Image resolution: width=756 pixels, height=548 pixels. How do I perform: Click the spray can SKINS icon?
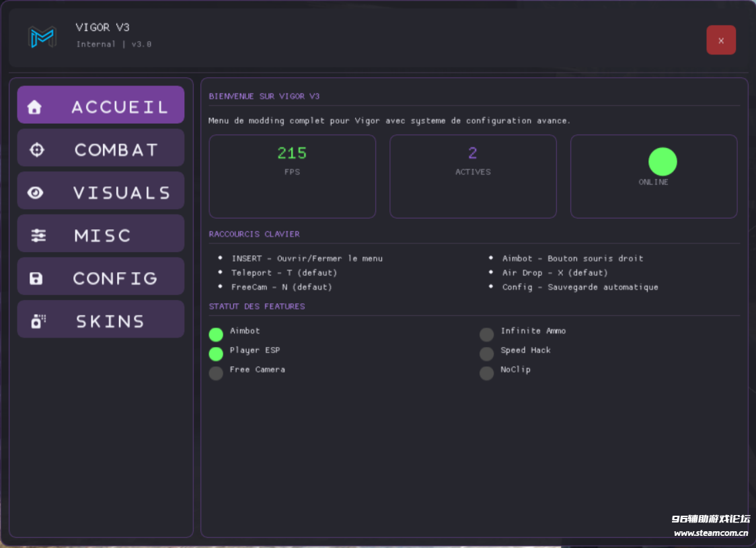click(x=38, y=321)
